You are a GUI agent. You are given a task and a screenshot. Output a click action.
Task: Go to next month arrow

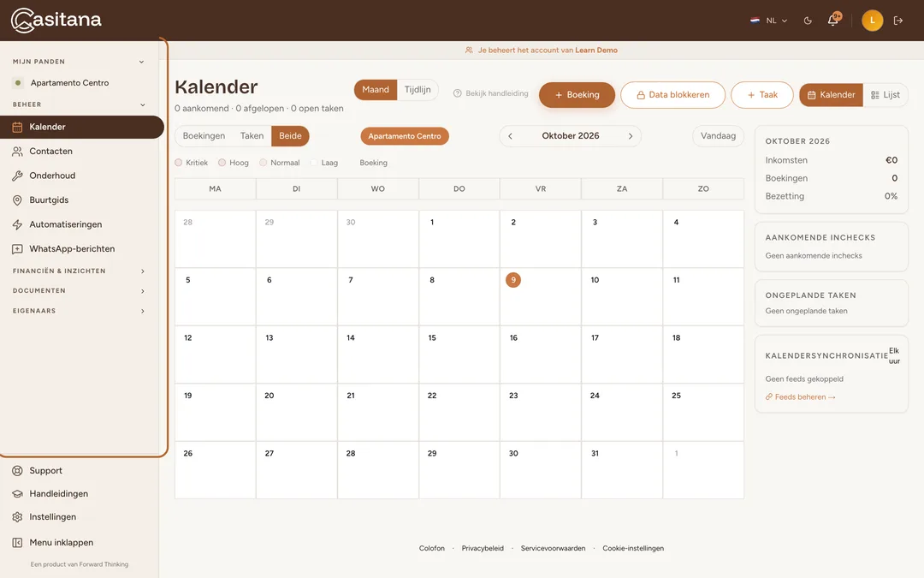point(631,135)
